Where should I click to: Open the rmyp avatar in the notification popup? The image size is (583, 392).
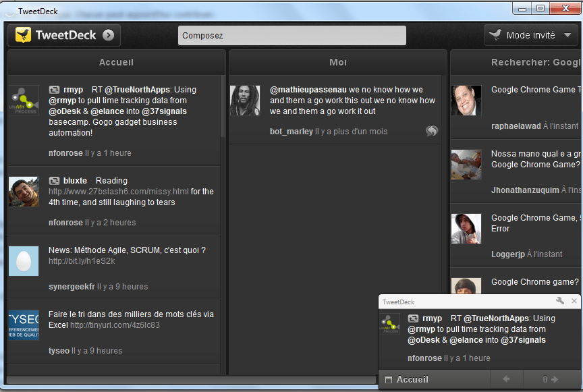(x=389, y=324)
